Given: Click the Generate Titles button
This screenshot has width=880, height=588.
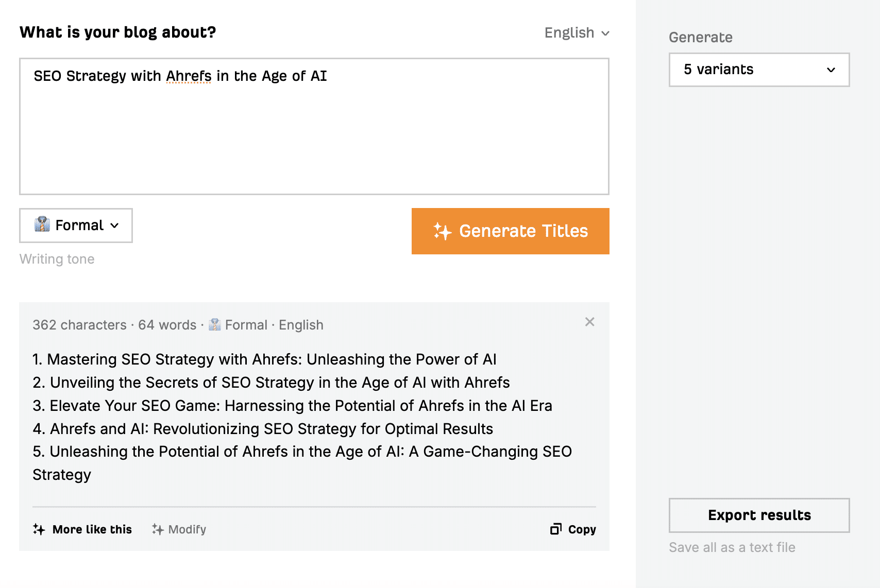Looking at the screenshot, I should coord(511,231).
